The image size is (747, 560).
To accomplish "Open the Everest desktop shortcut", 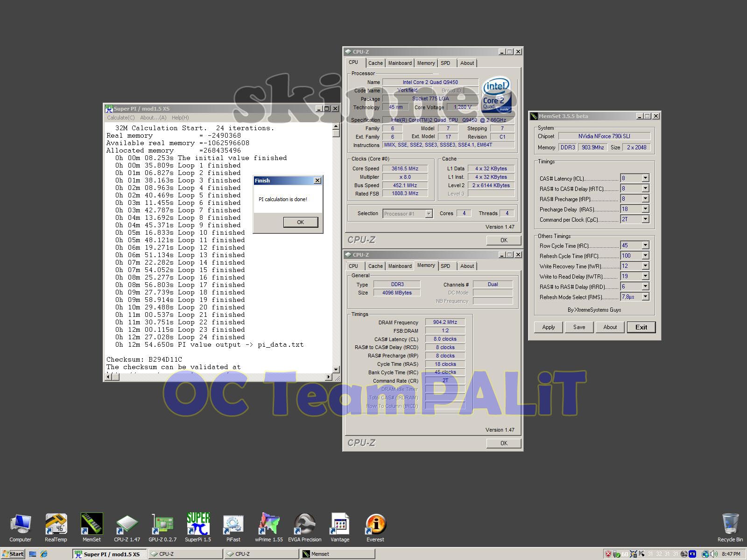I will tap(375, 528).
